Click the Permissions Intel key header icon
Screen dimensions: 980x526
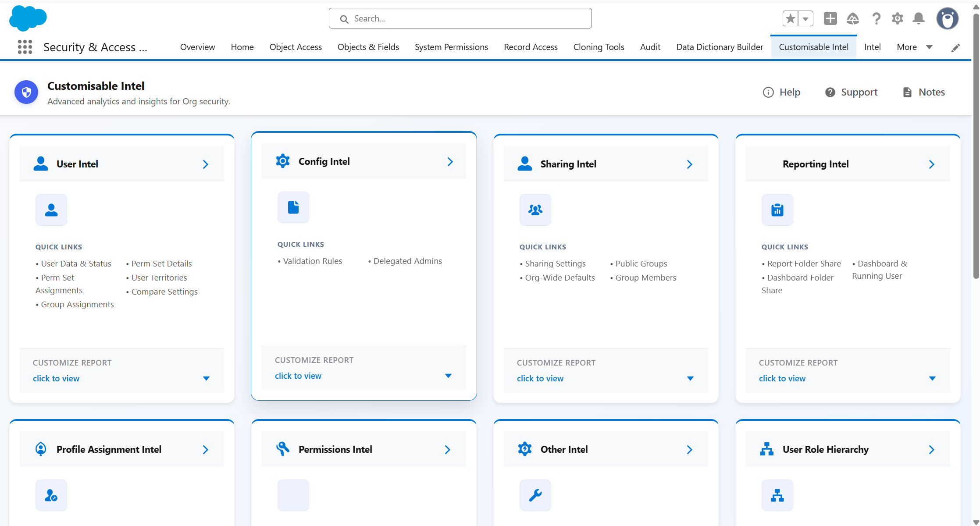(x=283, y=449)
